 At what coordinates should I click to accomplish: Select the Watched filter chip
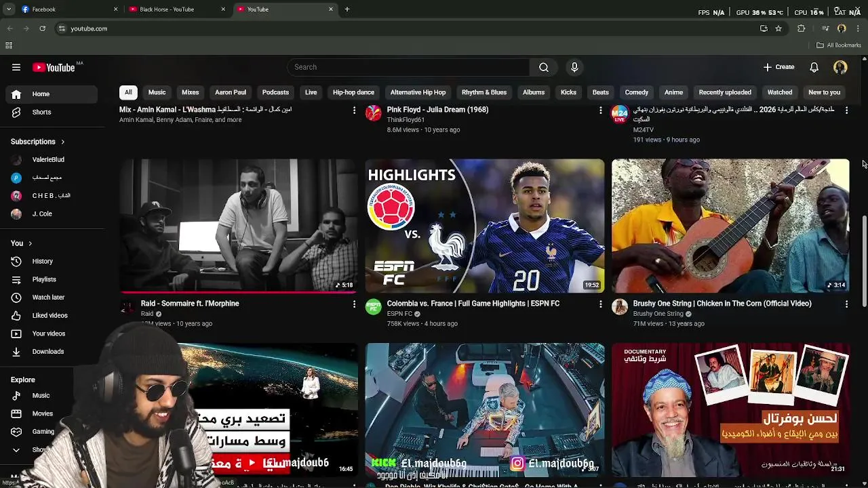pyautogui.click(x=780, y=92)
